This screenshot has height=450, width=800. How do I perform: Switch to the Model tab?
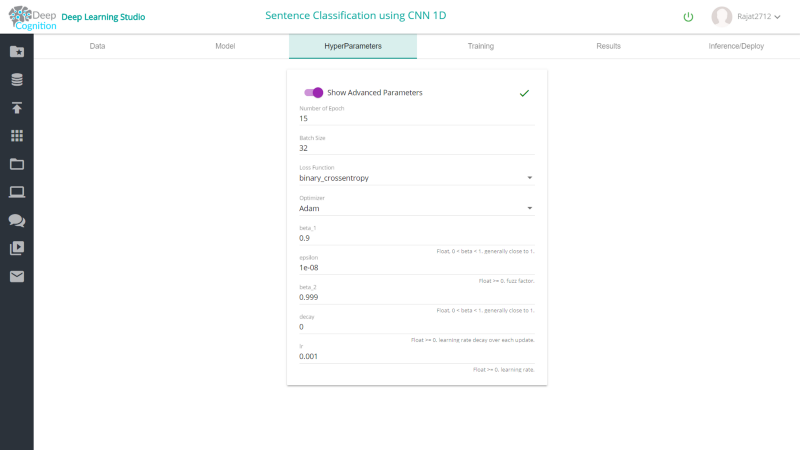(x=225, y=46)
